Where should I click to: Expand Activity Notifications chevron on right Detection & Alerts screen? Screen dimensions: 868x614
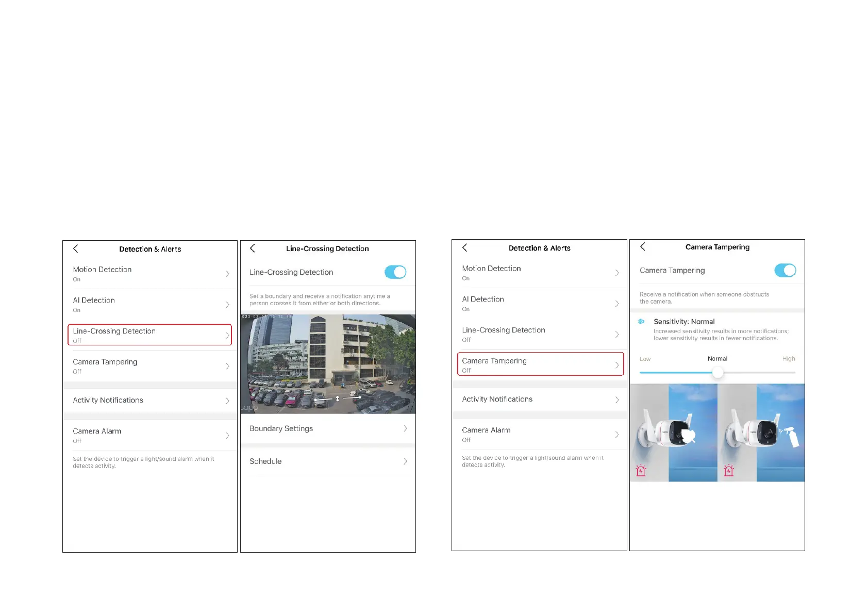[617, 400]
